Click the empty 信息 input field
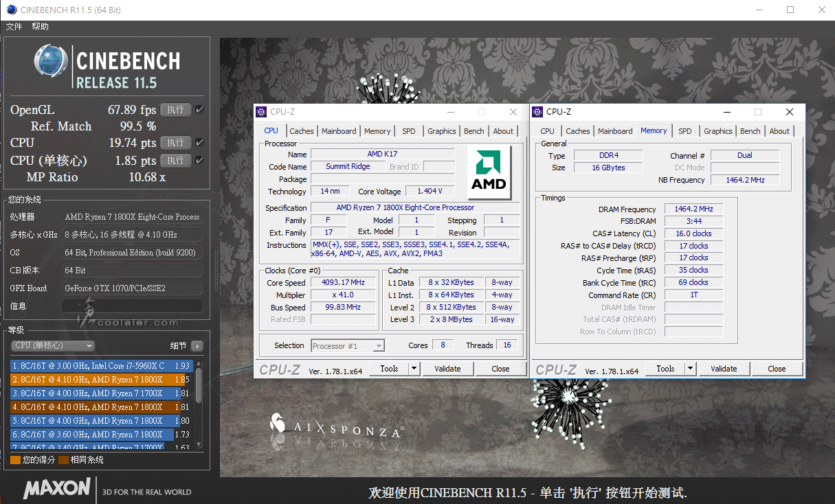This screenshot has width=835, height=504. pos(133,306)
